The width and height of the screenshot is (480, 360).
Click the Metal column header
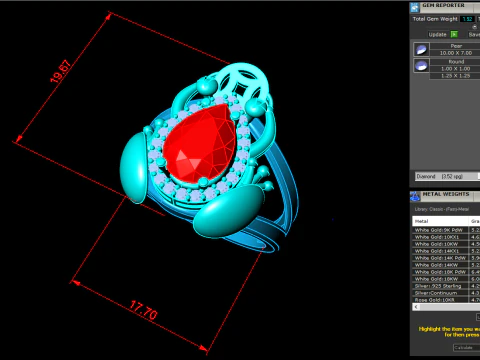click(x=440, y=221)
